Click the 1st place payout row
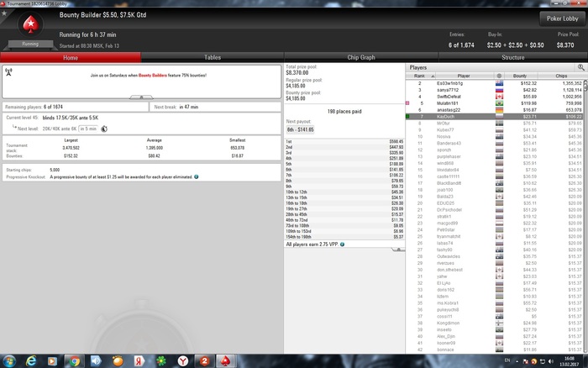588x368 pixels. (x=344, y=141)
